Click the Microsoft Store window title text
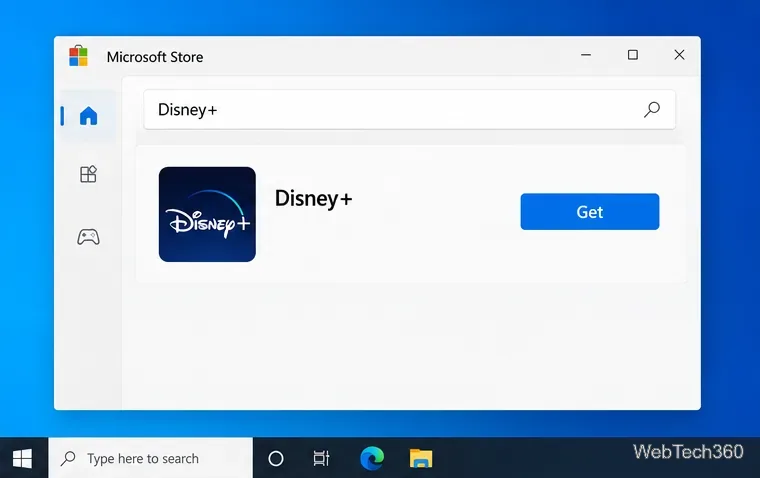The height and width of the screenshot is (478, 760). 155,57
